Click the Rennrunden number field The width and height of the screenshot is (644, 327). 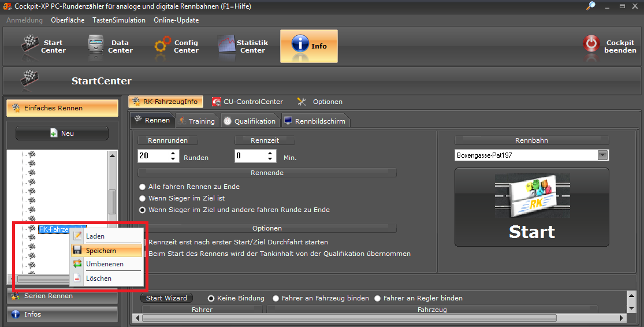153,155
